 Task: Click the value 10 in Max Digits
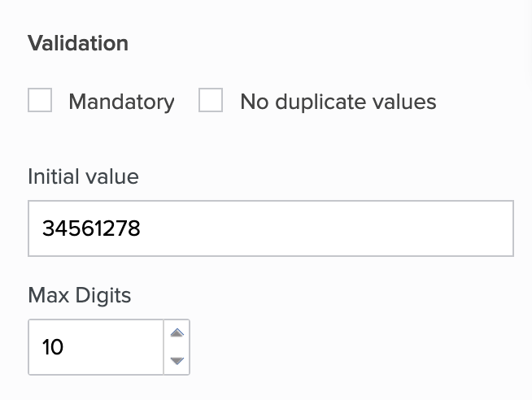click(x=53, y=347)
